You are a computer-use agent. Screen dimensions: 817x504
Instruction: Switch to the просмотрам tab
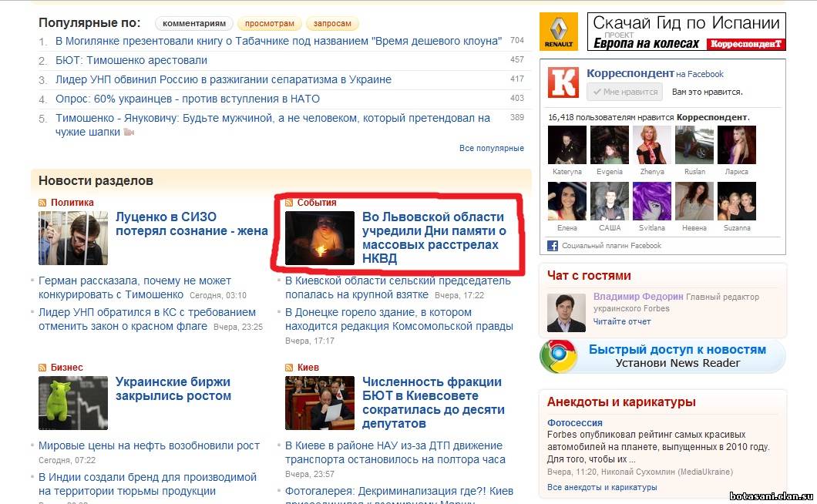point(270,23)
